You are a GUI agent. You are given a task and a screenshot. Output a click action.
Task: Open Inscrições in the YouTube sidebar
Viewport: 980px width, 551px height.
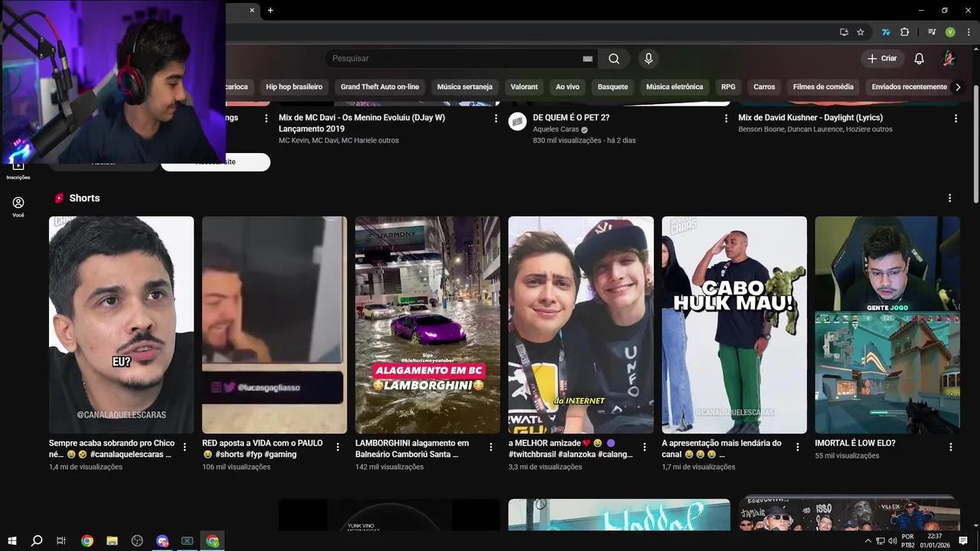click(18, 169)
